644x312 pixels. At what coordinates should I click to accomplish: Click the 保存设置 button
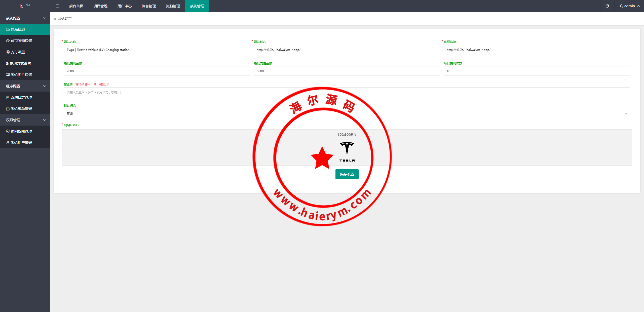tap(347, 174)
